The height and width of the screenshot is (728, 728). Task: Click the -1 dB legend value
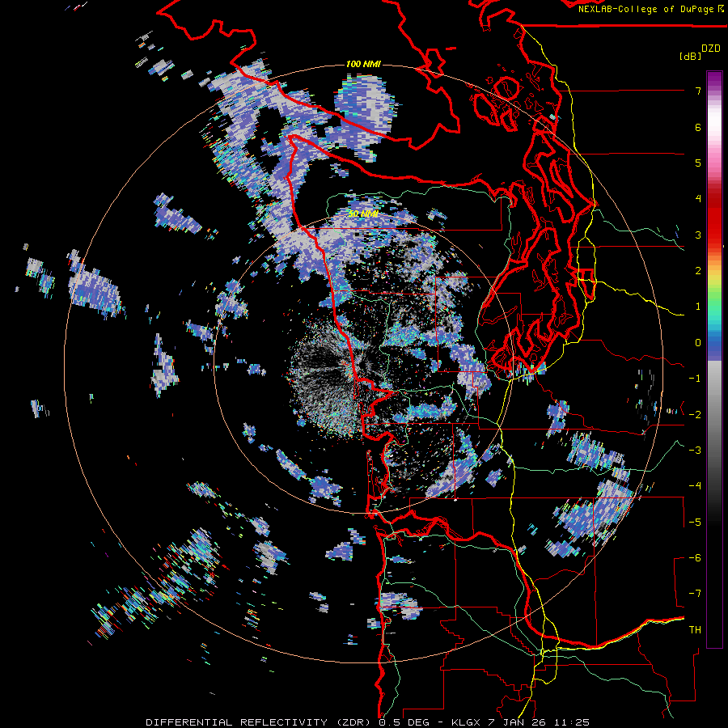point(695,379)
